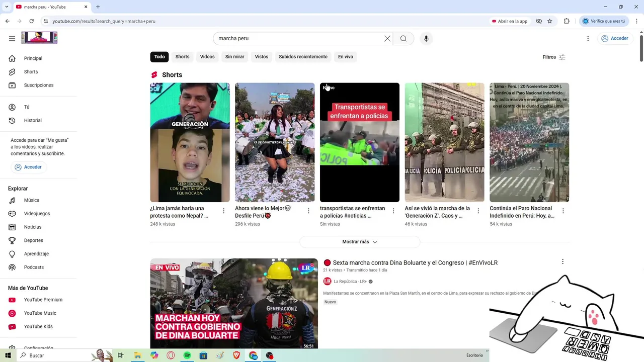The image size is (644, 362).
Task: Open YouTube settings three-dot menu in header
Action: coord(588,39)
